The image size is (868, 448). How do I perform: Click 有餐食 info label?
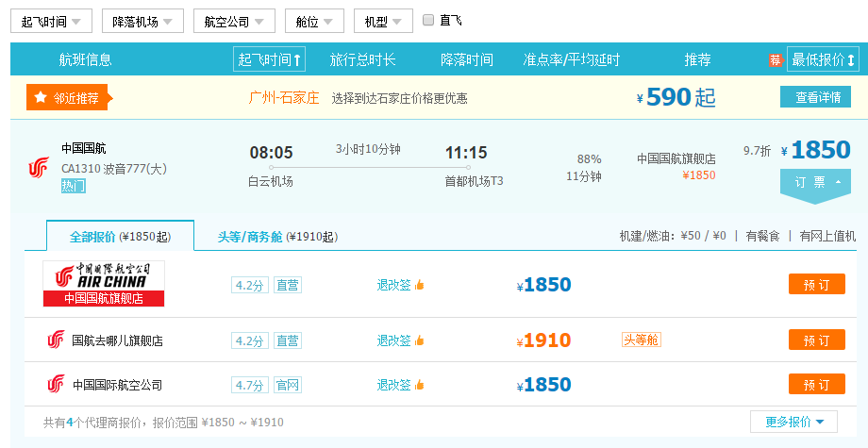coord(763,236)
